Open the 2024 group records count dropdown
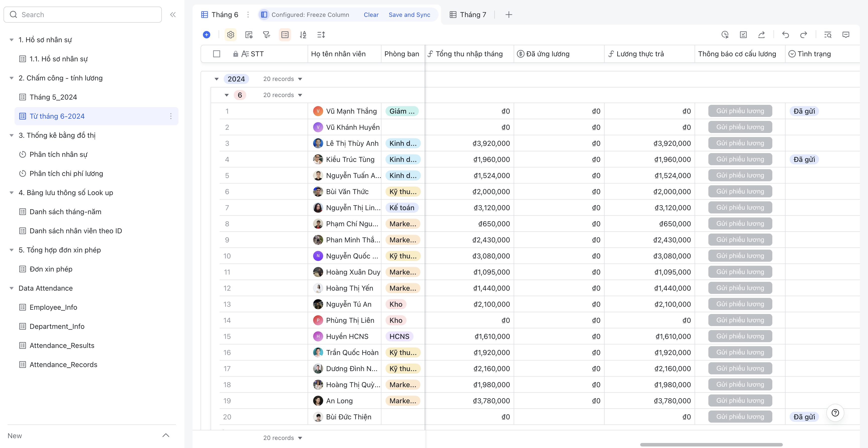Image resolution: width=868 pixels, height=448 pixels. pos(282,79)
